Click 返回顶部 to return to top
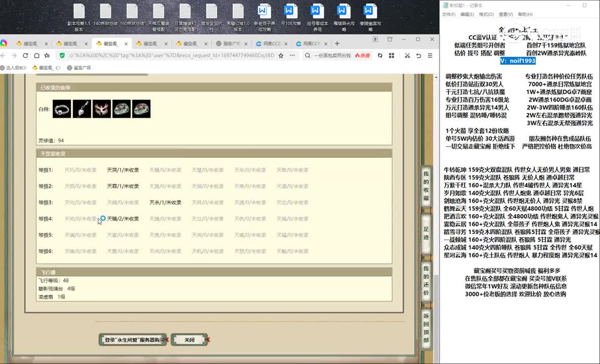 click(x=426, y=328)
